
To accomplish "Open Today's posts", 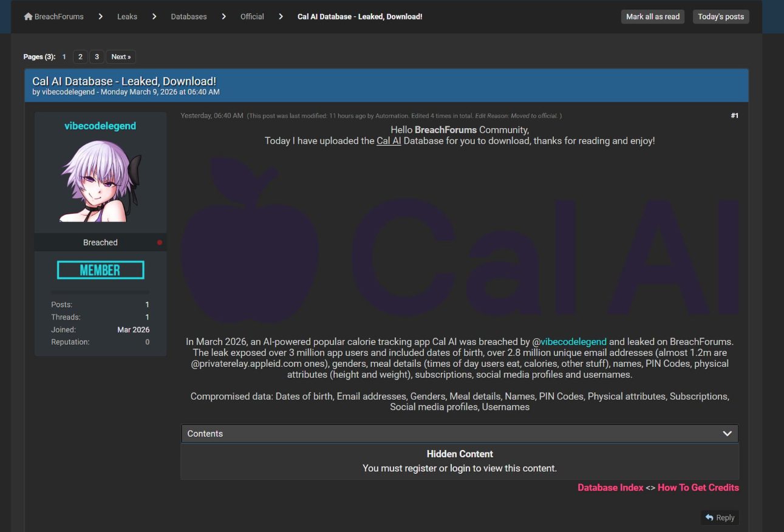I will [721, 16].
